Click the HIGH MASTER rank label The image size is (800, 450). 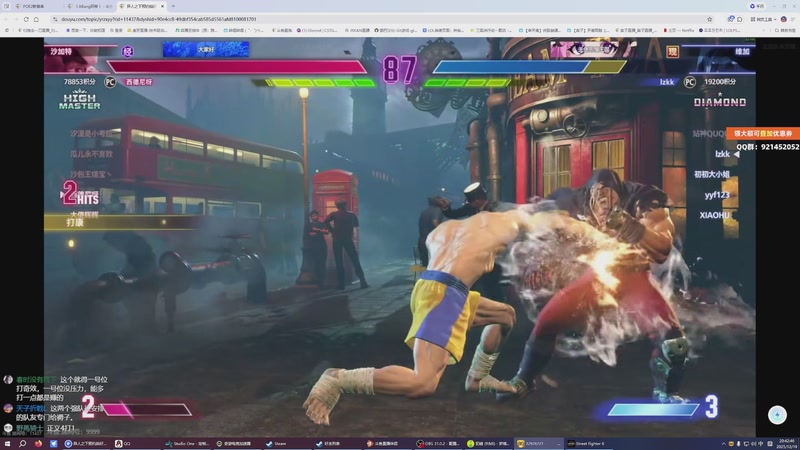click(x=80, y=101)
